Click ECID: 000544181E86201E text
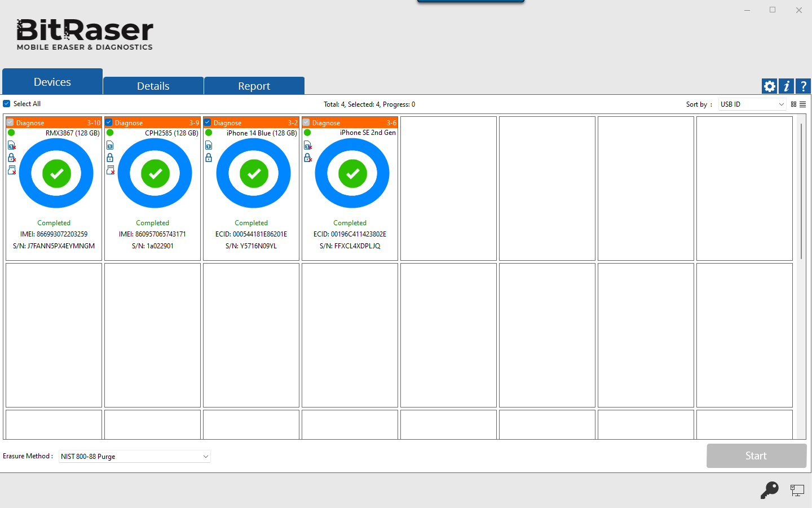This screenshot has height=508, width=812. pyautogui.click(x=251, y=234)
